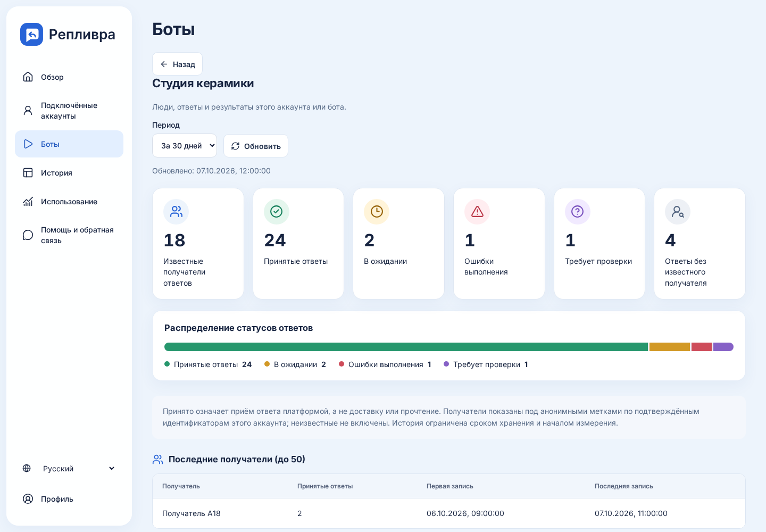Click the Принятые ответы 24 legend entry

pyautogui.click(x=208, y=364)
